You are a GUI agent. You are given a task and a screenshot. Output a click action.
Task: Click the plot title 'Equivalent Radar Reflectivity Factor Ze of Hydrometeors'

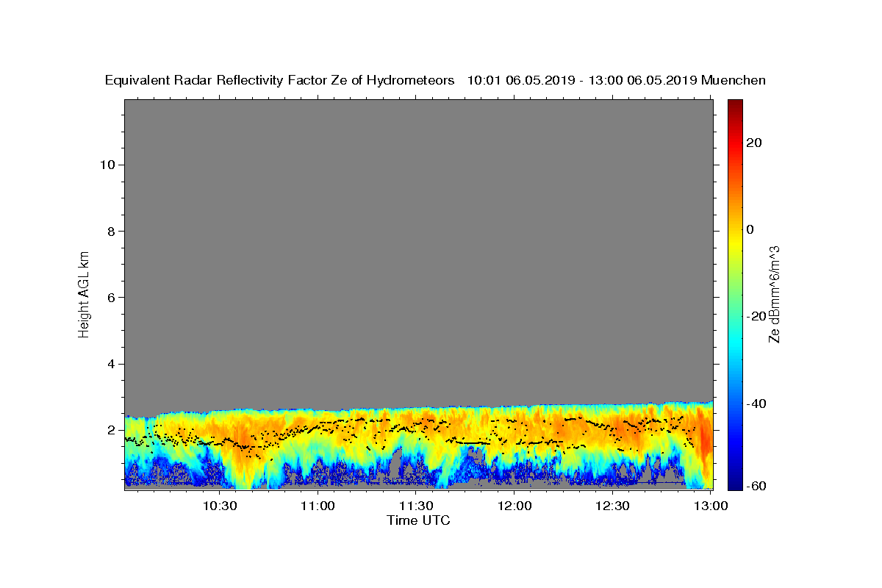(280, 81)
